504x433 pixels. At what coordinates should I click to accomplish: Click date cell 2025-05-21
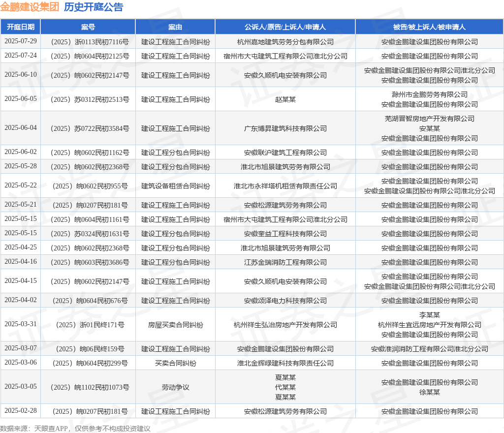[x=21, y=204]
